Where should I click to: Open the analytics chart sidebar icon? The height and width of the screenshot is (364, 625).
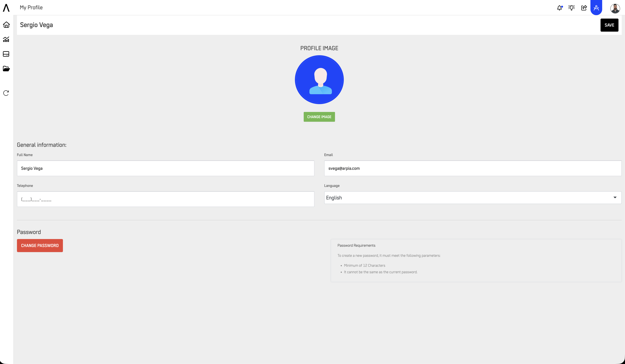(6, 39)
